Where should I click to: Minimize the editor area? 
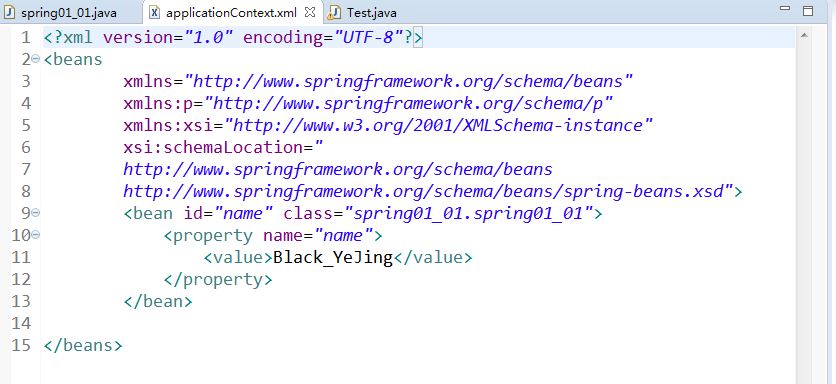(x=784, y=8)
